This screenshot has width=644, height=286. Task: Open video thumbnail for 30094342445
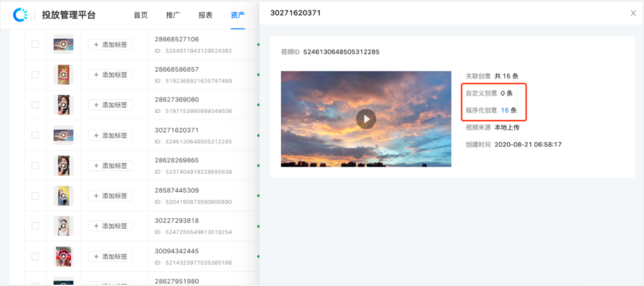[63, 256]
